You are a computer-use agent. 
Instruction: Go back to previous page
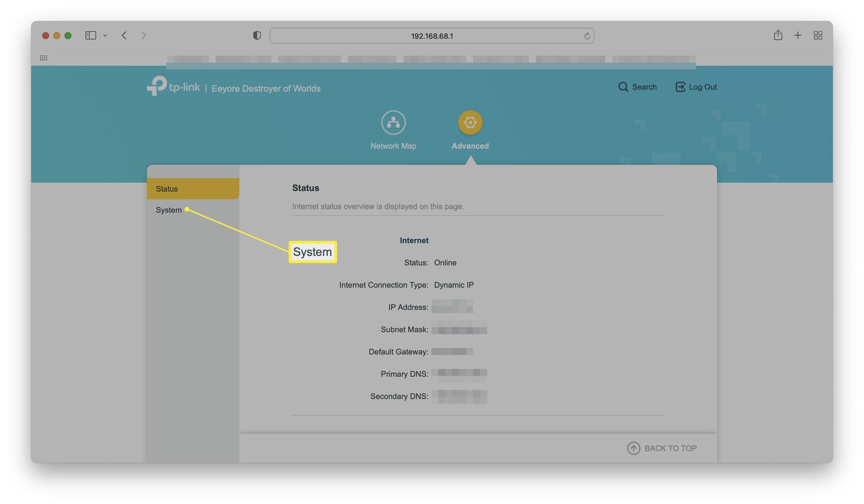click(x=124, y=36)
